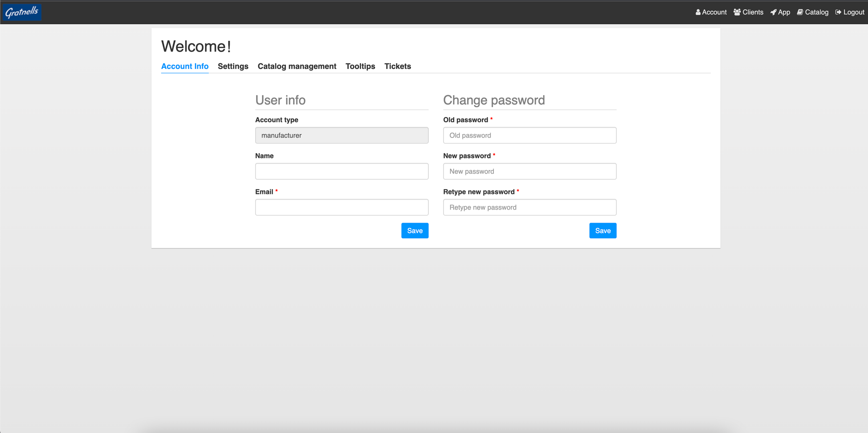Save the Change password form
The height and width of the screenshot is (433, 868).
602,231
